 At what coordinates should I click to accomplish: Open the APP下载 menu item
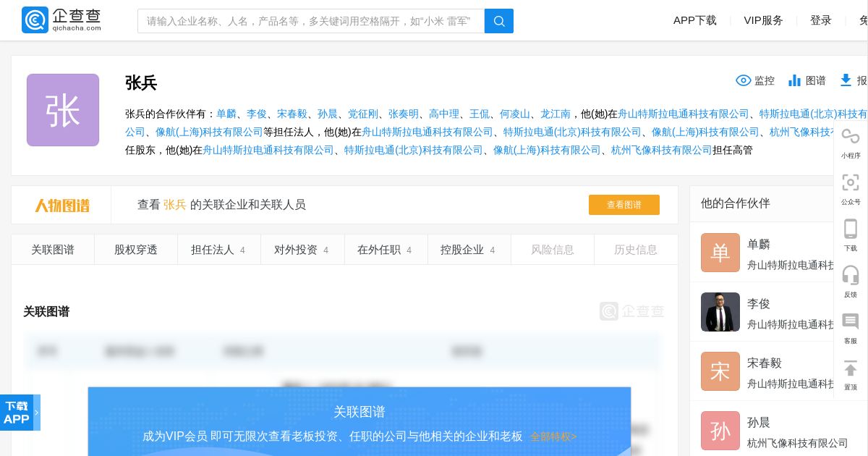click(x=695, y=20)
